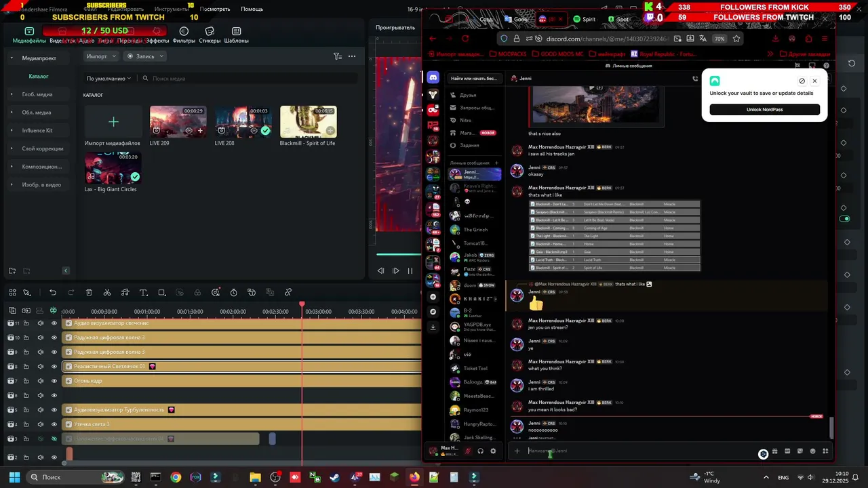Open the Stickers tab icon in Filmora

tap(210, 31)
